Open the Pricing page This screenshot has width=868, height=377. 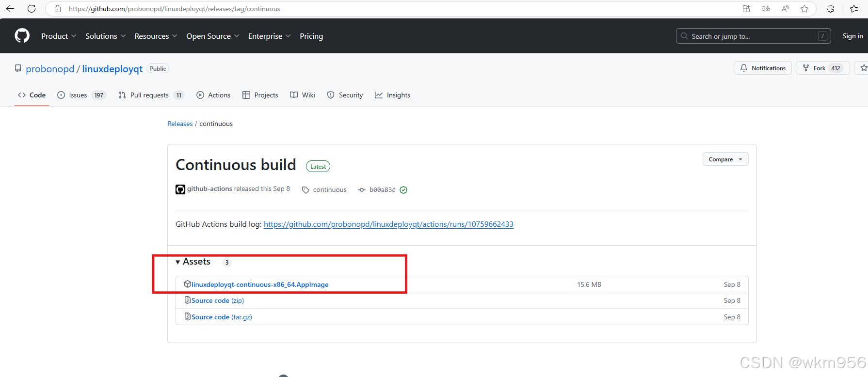pyautogui.click(x=311, y=36)
